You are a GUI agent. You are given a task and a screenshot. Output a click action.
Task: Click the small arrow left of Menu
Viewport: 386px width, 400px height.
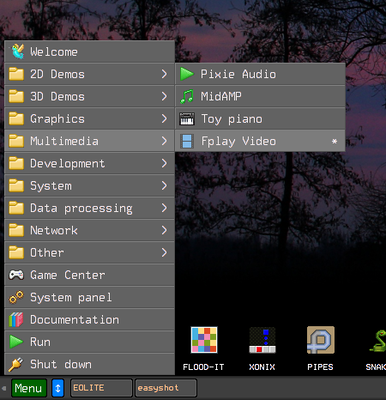(x=4, y=388)
